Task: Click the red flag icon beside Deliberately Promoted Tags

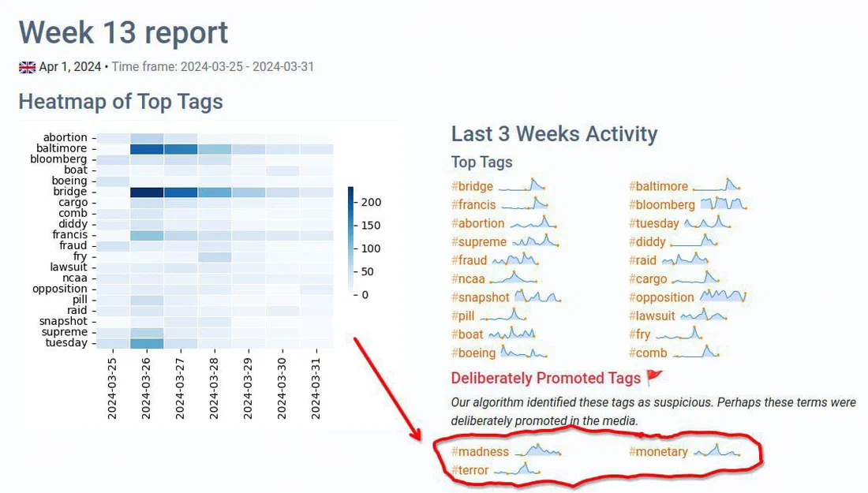Action: [654, 377]
